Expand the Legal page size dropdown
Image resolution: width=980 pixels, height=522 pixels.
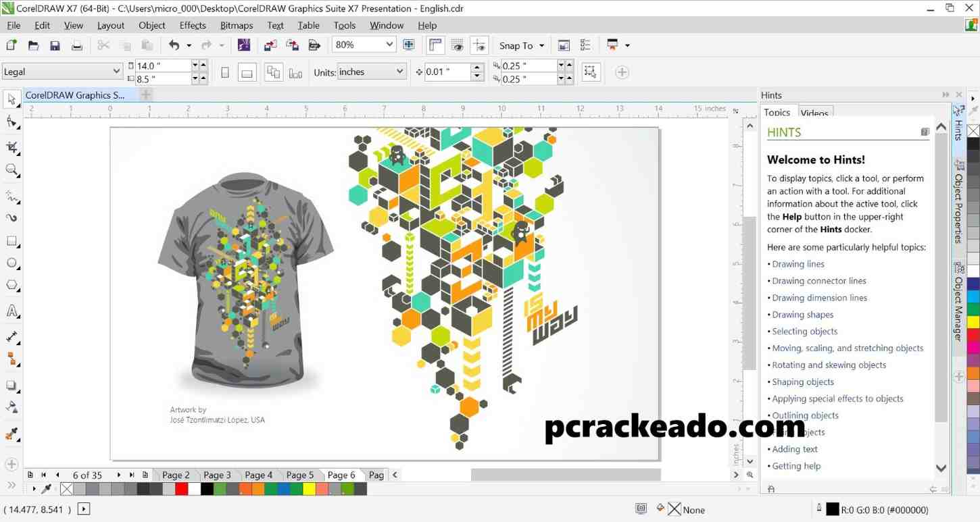116,72
